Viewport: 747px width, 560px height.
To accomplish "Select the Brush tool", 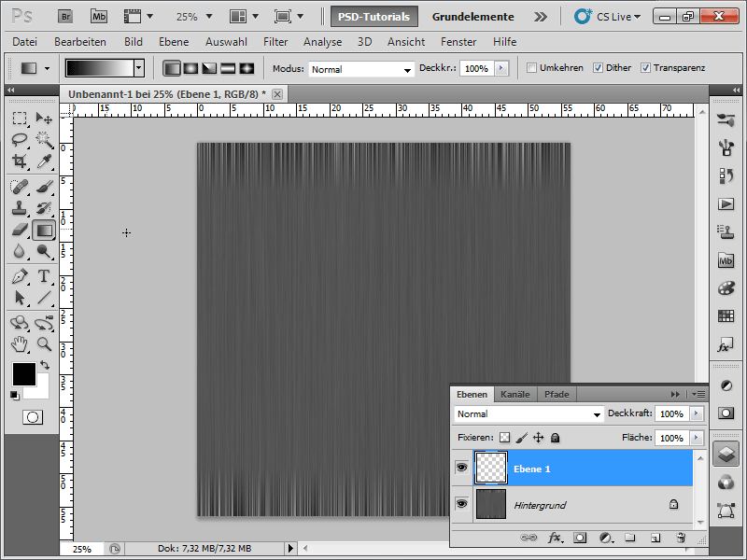I will [x=44, y=187].
